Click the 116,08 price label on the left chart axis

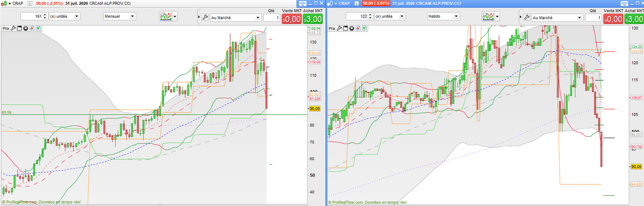pyautogui.click(x=316, y=62)
